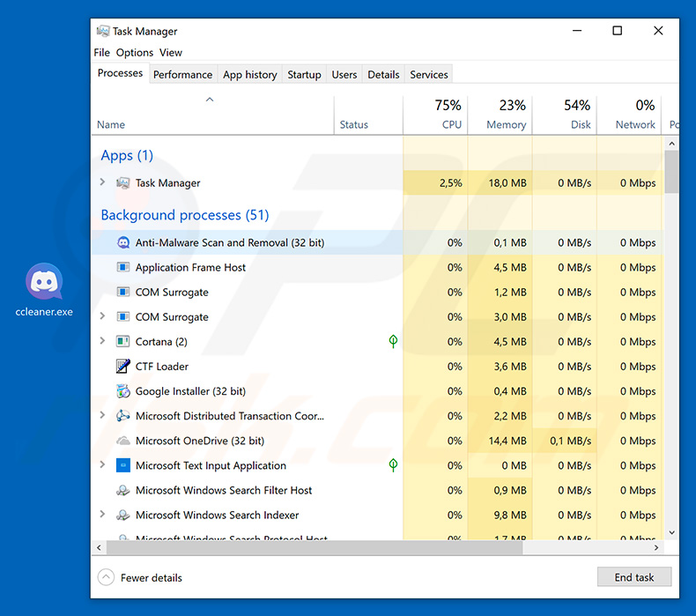The height and width of the screenshot is (616, 696).
Task: Click the Anti-Malware Scan and Removal process icon
Action: tap(123, 242)
